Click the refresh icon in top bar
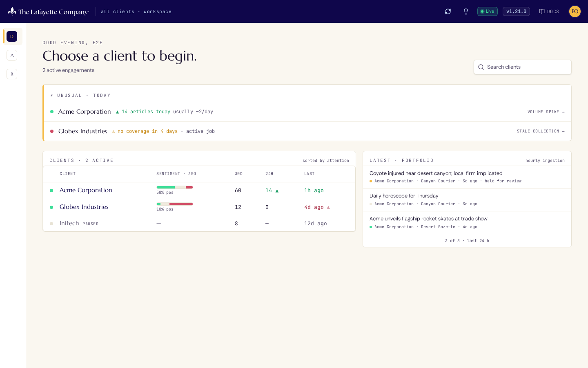The height and width of the screenshot is (368, 588). [x=448, y=11]
